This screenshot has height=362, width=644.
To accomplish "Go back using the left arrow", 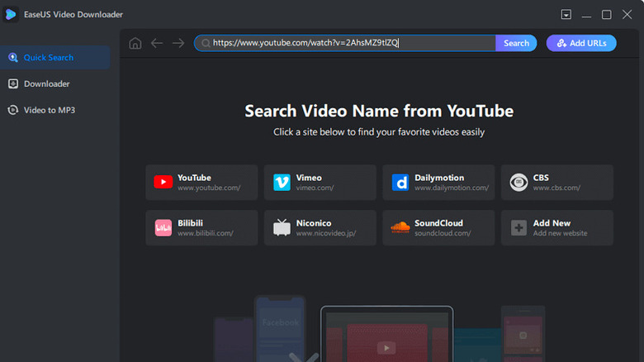I will pyautogui.click(x=157, y=43).
